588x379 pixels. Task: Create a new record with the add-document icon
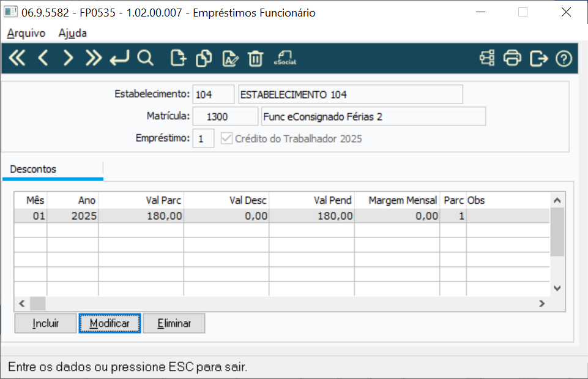179,58
